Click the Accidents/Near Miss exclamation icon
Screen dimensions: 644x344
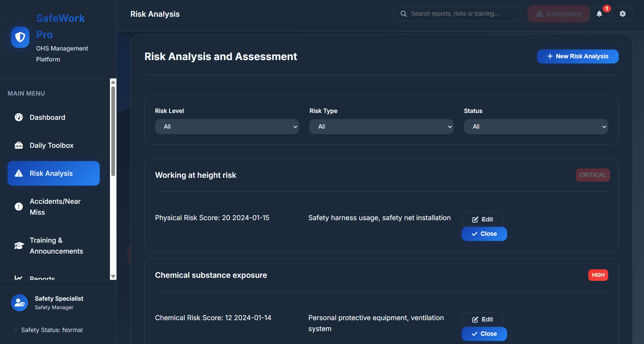pyautogui.click(x=19, y=207)
